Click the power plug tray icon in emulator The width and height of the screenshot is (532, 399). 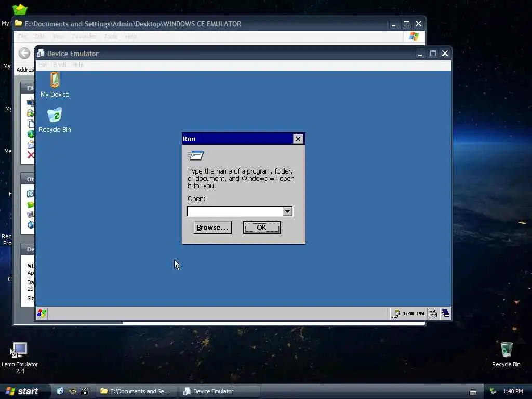click(x=395, y=313)
